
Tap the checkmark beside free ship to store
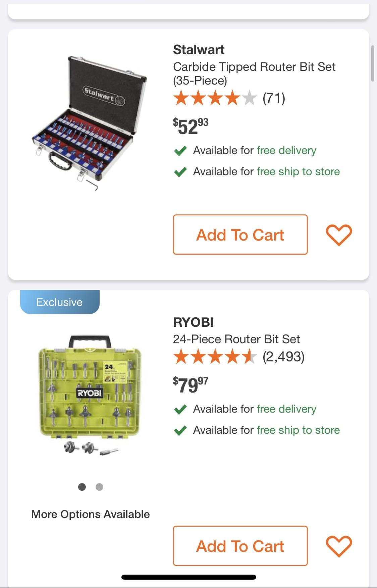click(180, 171)
